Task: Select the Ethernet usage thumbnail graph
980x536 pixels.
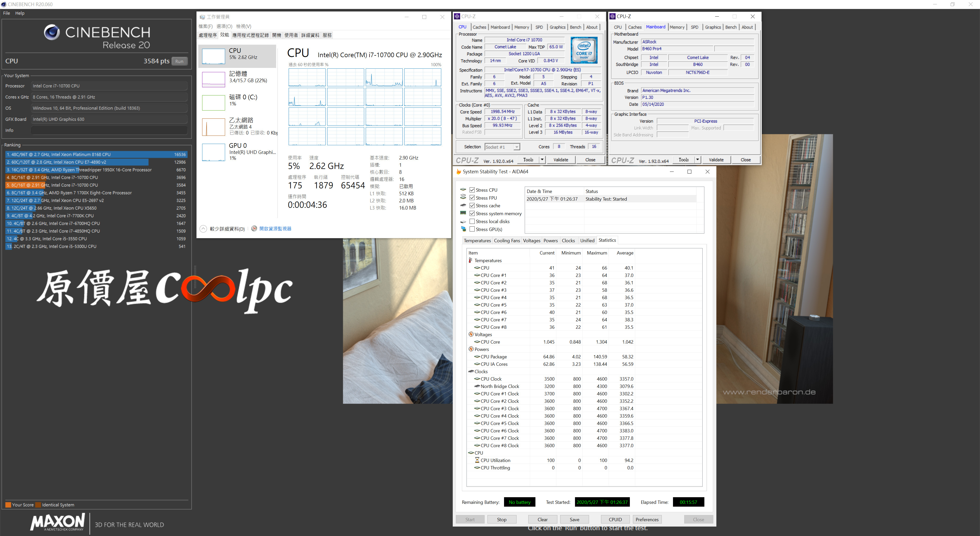Action: point(213,127)
